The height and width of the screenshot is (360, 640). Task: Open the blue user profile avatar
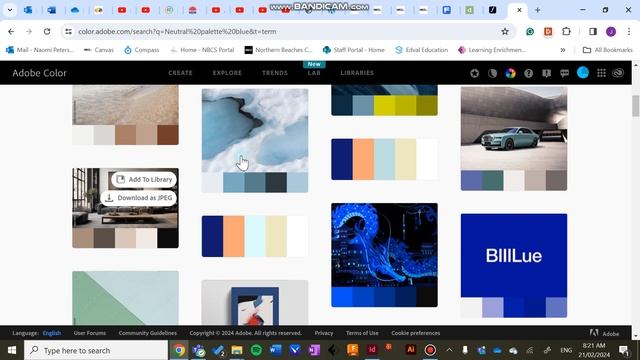583,73
